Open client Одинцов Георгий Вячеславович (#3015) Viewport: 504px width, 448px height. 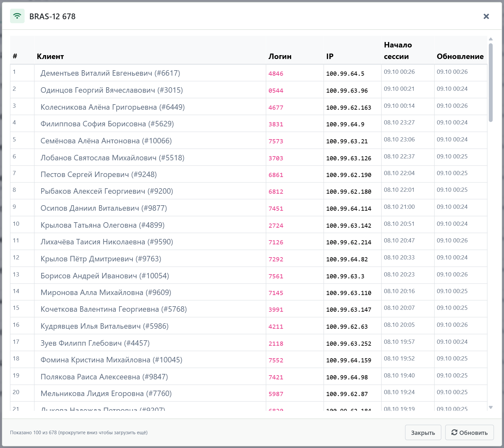tap(112, 90)
